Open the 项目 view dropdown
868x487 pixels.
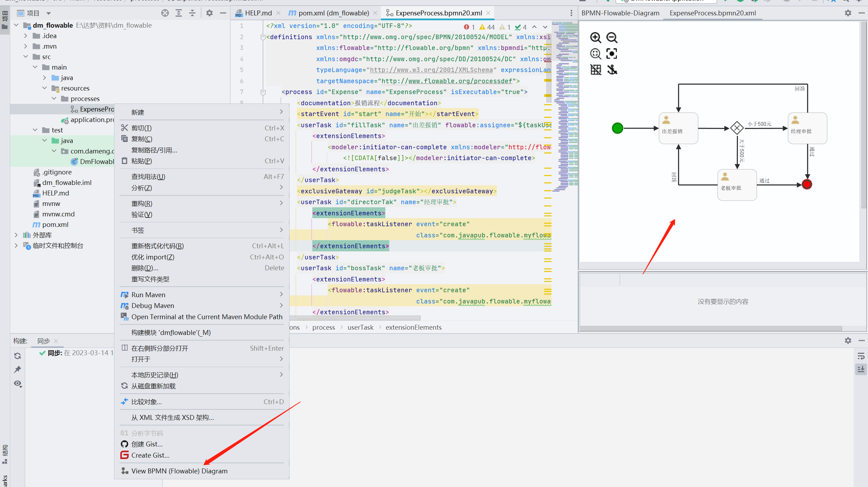pyautogui.click(x=49, y=13)
